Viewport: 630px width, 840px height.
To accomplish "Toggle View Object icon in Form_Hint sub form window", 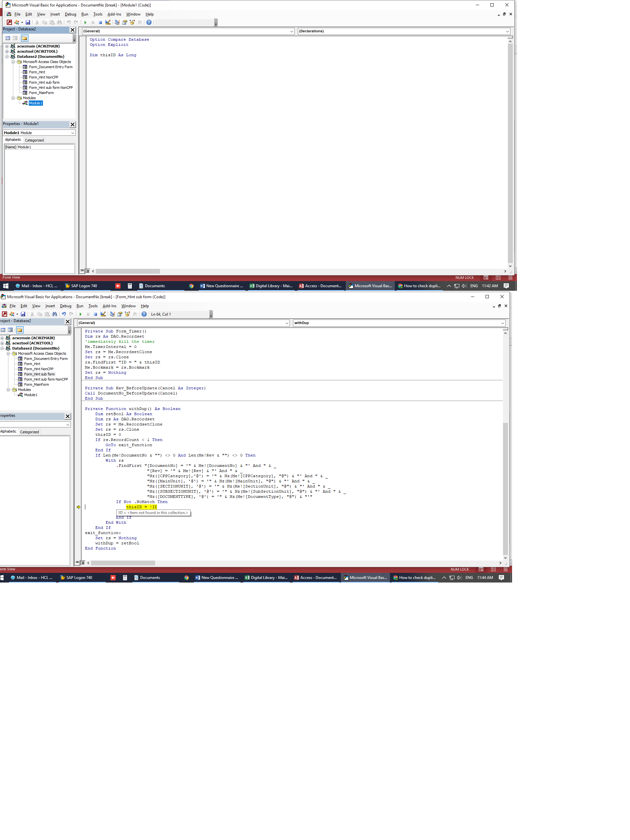I will click(x=10, y=330).
